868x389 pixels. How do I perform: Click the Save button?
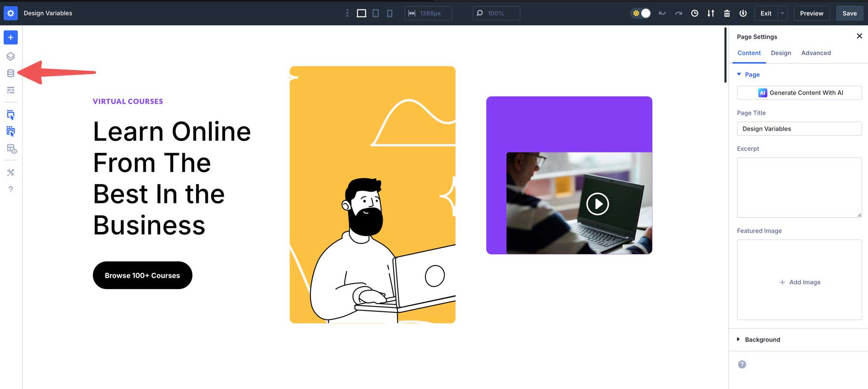849,13
